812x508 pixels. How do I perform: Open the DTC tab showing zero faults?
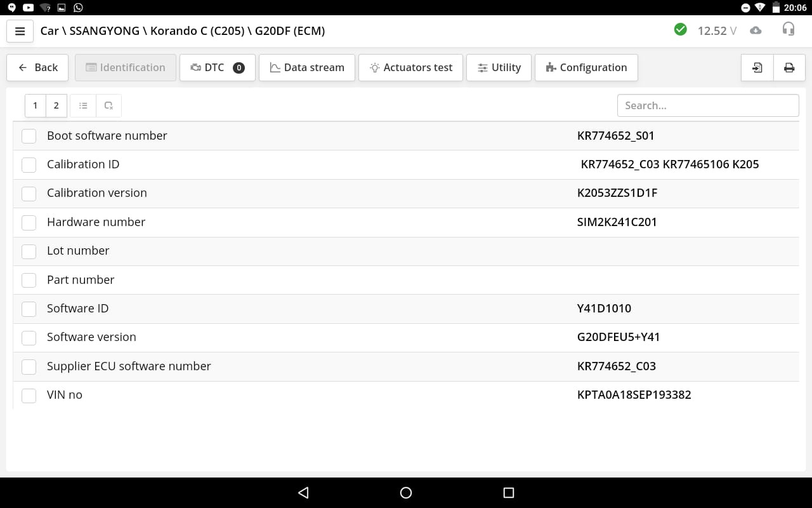tap(218, 67)
